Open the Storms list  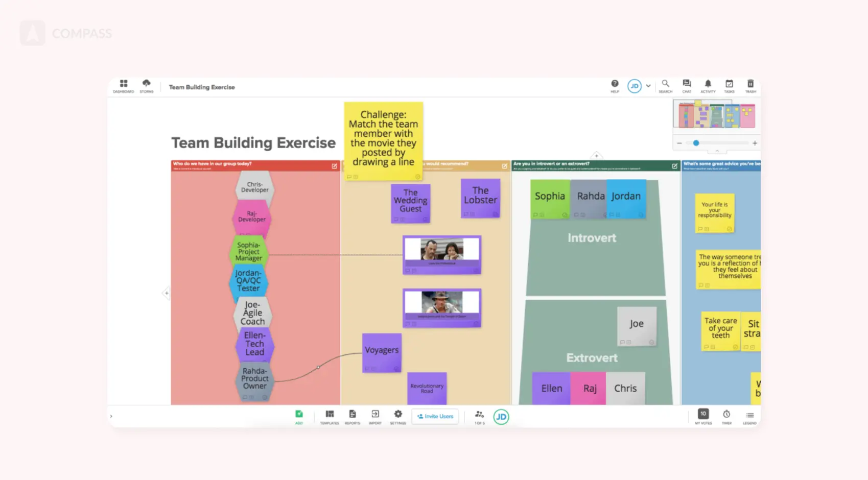point(147,86)
